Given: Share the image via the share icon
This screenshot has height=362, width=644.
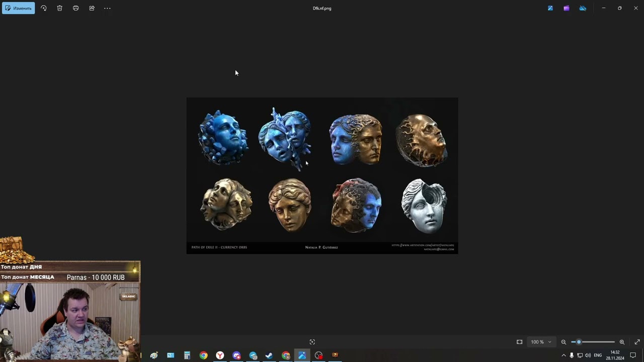Looking at the screenshot, I should click(92, 8).
